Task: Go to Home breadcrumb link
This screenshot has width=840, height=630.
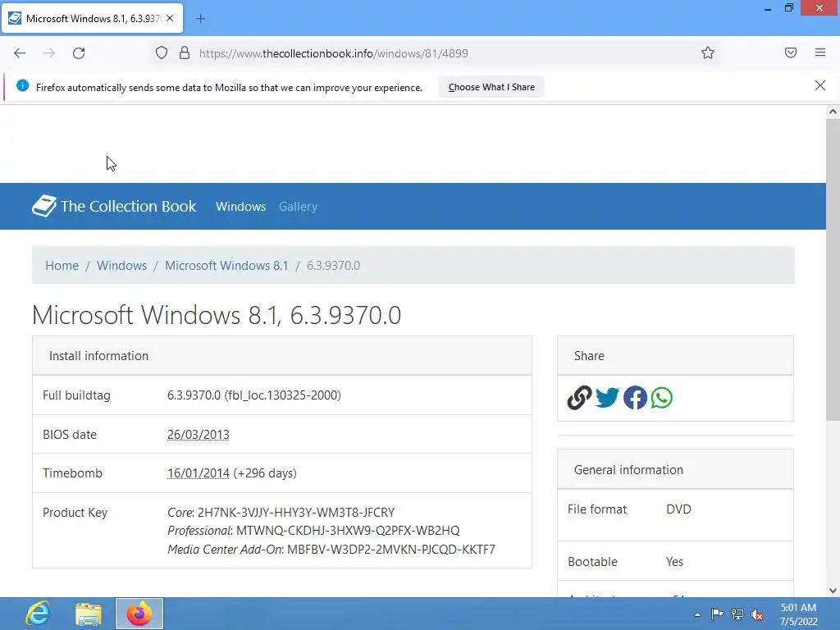Action: pos(62,266)
